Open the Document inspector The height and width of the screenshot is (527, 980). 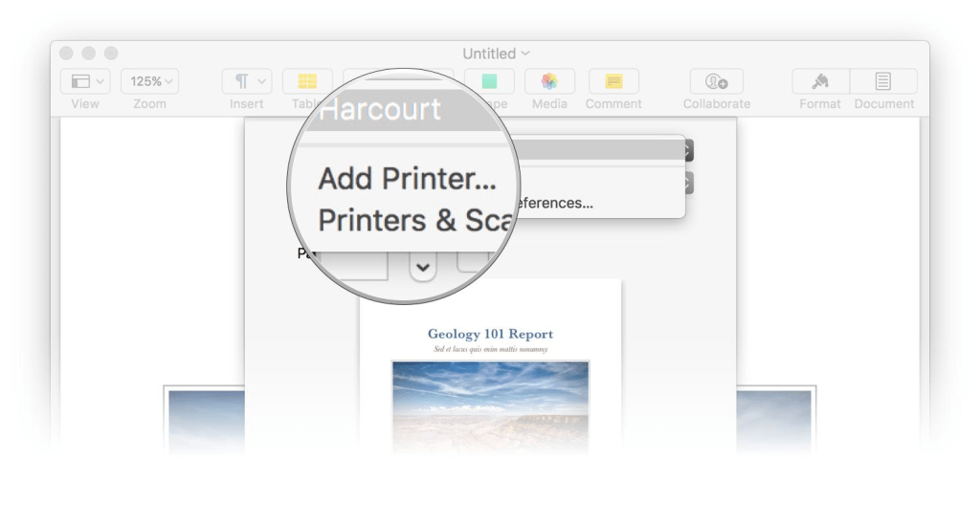(x=883, y=81)
